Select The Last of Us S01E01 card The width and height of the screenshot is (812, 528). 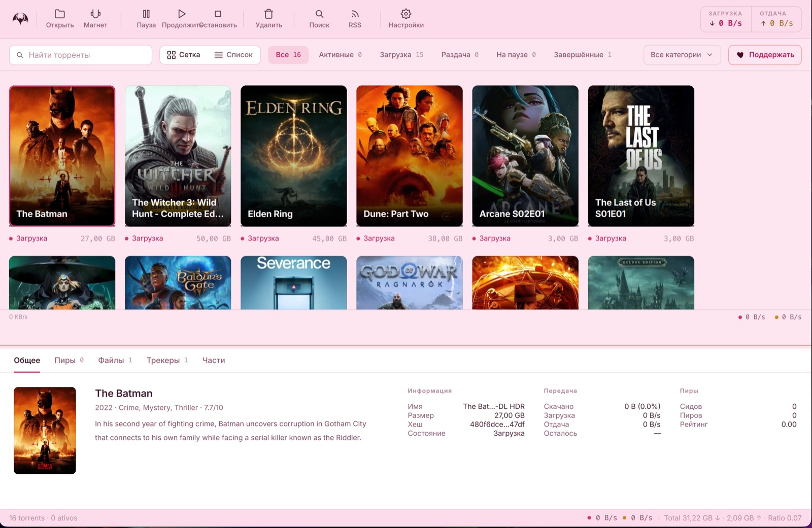(641, 156)
